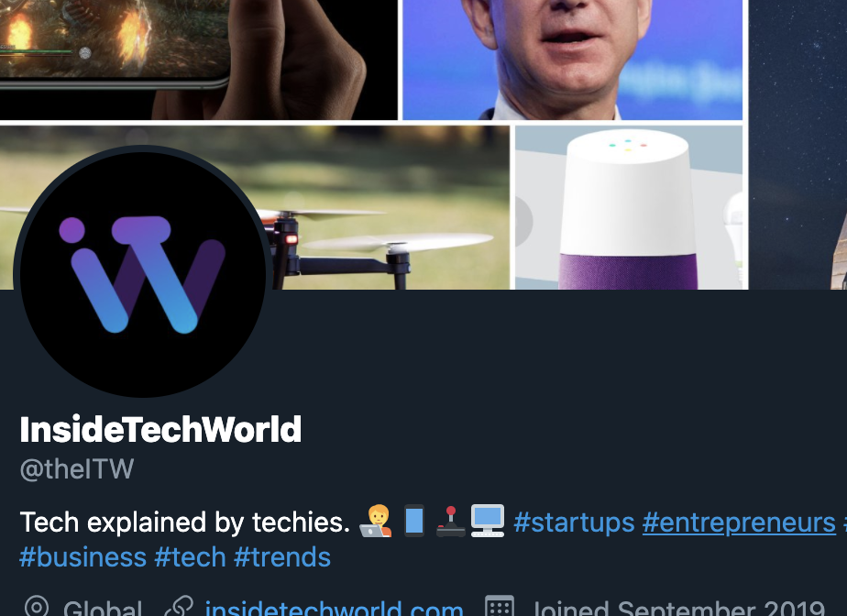
Task: Open the #tech hashtag link
Action: pos(190,557)
